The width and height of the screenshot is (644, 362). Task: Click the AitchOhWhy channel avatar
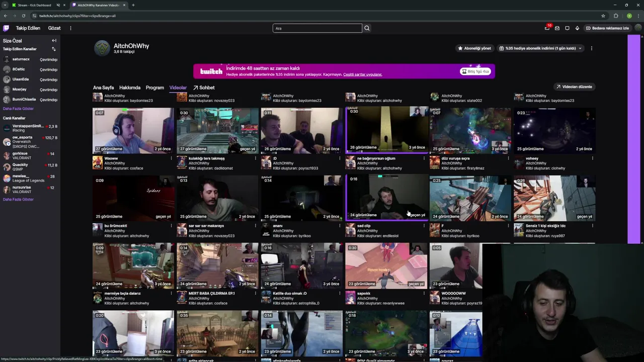[x=102, y=48]
